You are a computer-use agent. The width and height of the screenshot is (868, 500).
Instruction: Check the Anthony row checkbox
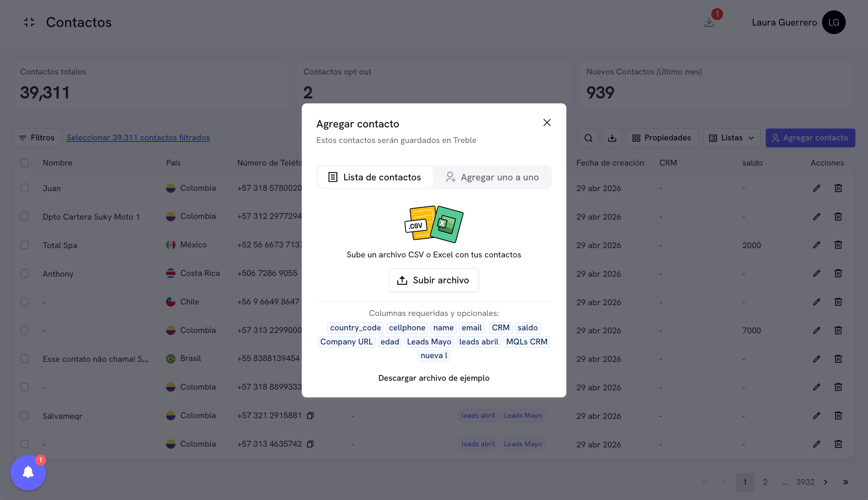[24, 273]
